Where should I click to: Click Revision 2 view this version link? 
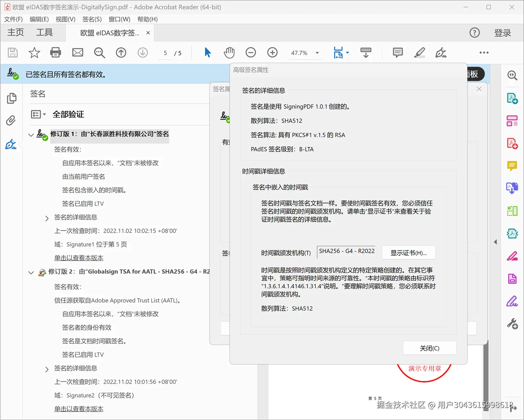point(79,409)
